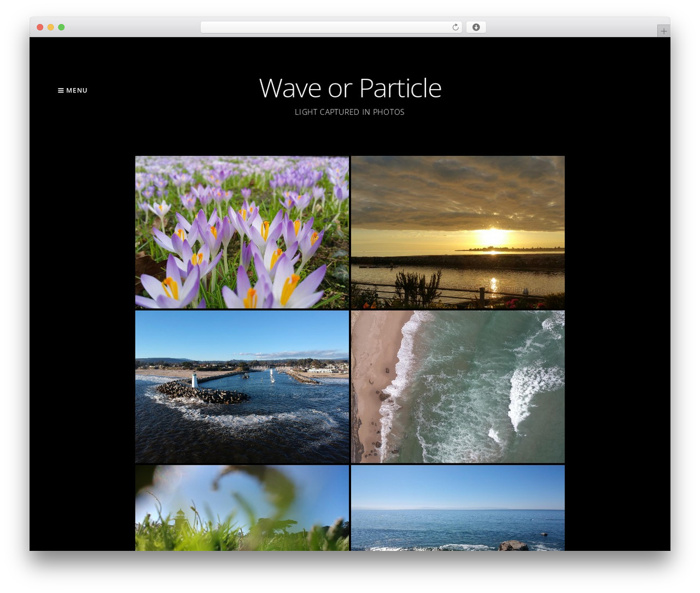
Task: Open the aerial beach waves photo
Action: [x=458, y=387]
